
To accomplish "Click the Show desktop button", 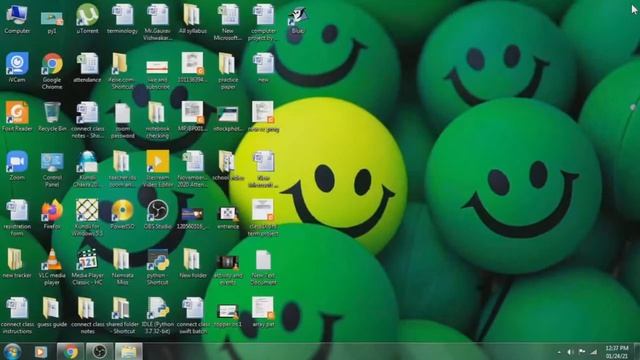I will point(637,352).
